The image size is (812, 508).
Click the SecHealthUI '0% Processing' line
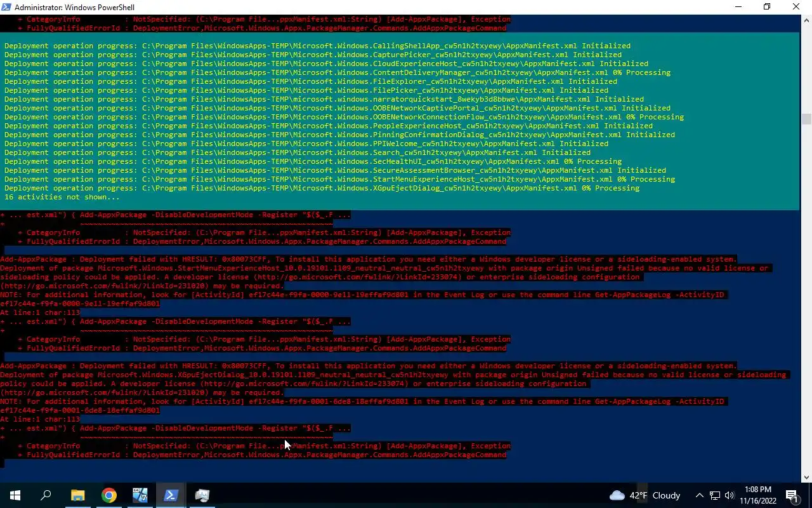(x=313, y=161)
